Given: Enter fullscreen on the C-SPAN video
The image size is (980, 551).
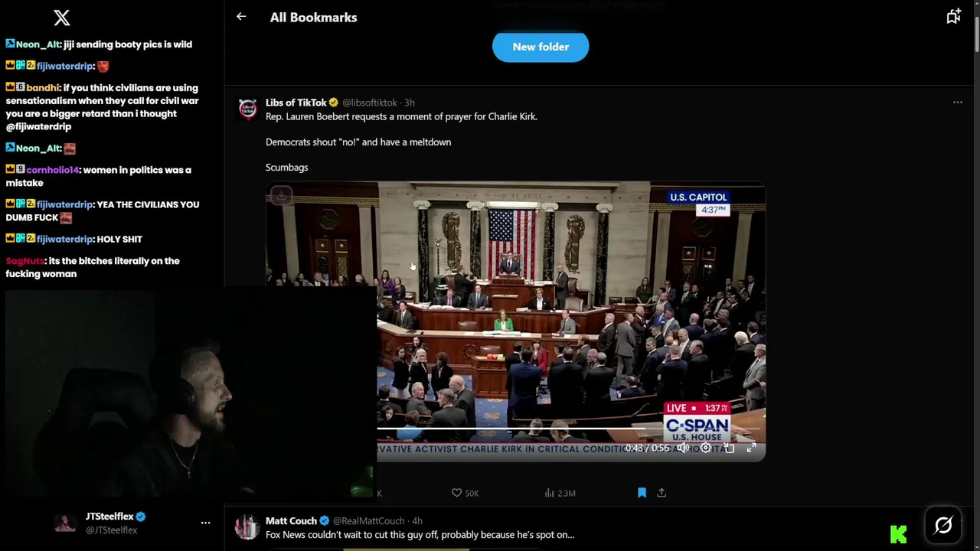Looking at the screenshot, I should 751,448.
